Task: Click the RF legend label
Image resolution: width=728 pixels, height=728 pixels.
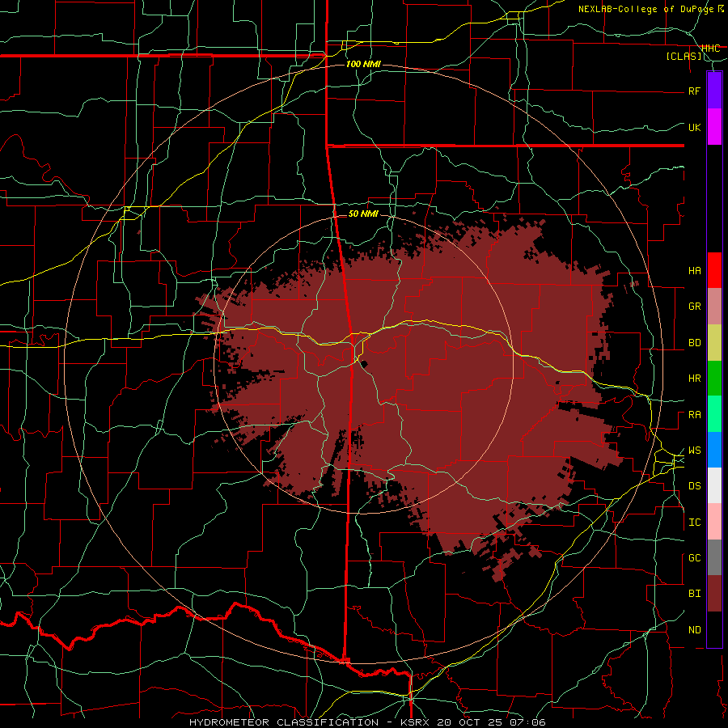Action: [x=694, y=91]
